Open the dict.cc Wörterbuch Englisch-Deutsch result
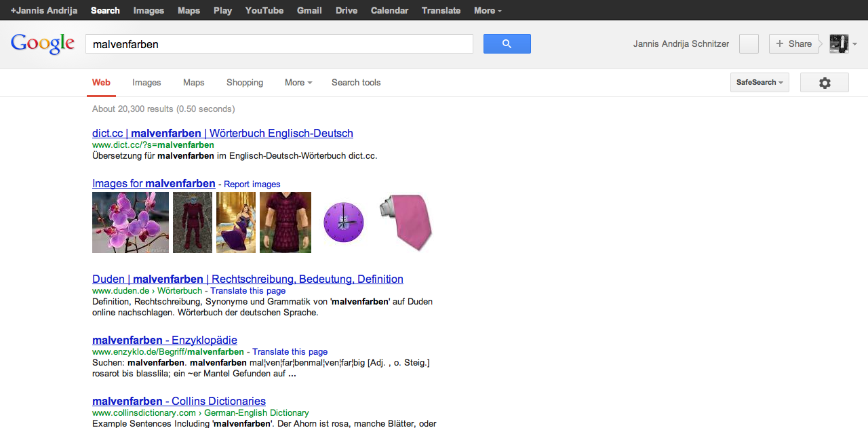This screenshot has height=428, width=868. 222,134
